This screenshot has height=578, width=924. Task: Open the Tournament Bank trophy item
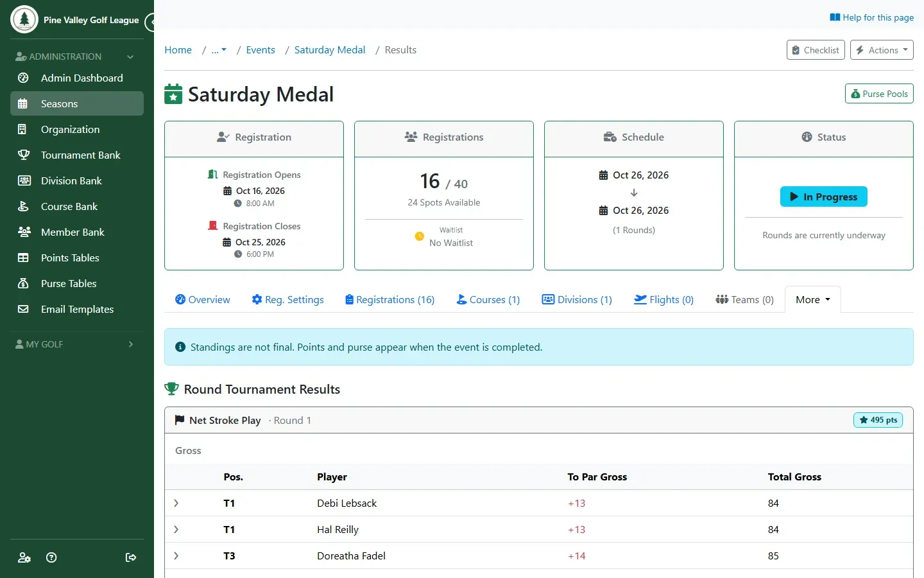click(x=77, y=155)
